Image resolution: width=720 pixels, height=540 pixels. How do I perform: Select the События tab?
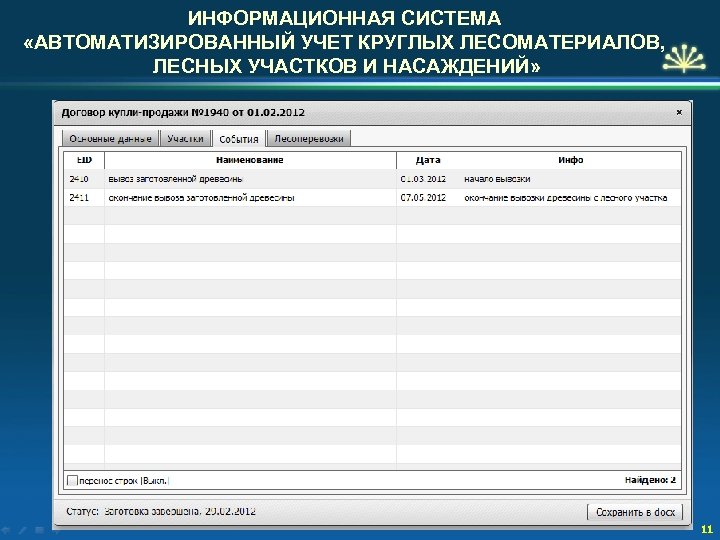pos(239,139)
